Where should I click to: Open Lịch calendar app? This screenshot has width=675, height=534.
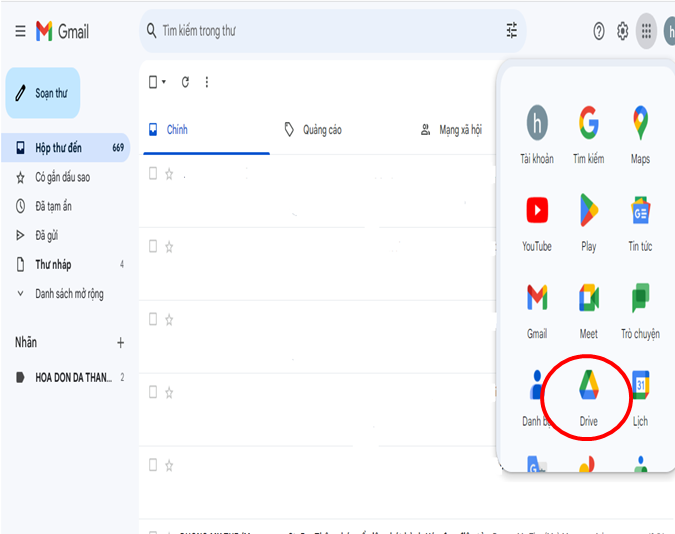click(641, 398)
